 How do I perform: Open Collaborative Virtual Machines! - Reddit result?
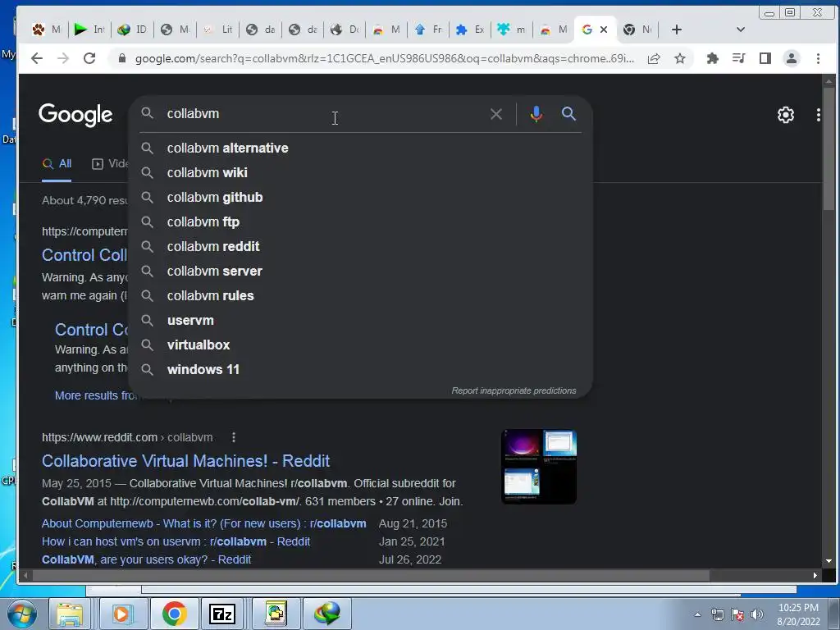(x=185, y=461)
